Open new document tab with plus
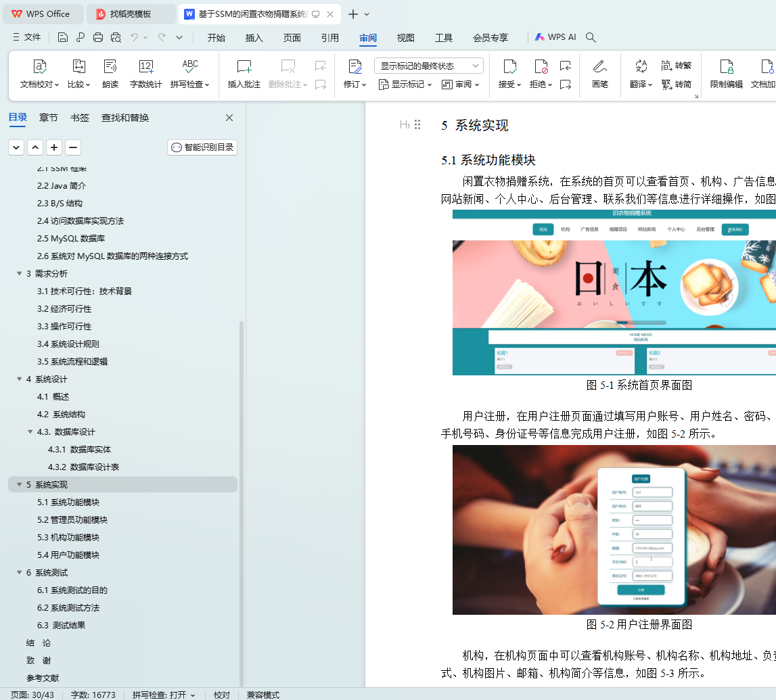The height and width of the screenshot is (700, 776). 353,14
